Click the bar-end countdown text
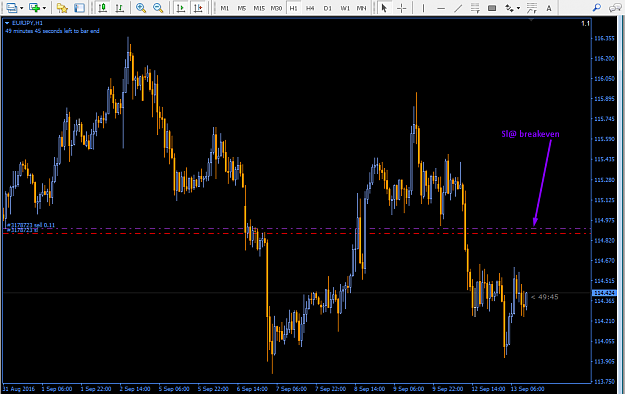Viewport: 625px width, 394px height. [x=52, y=31]
